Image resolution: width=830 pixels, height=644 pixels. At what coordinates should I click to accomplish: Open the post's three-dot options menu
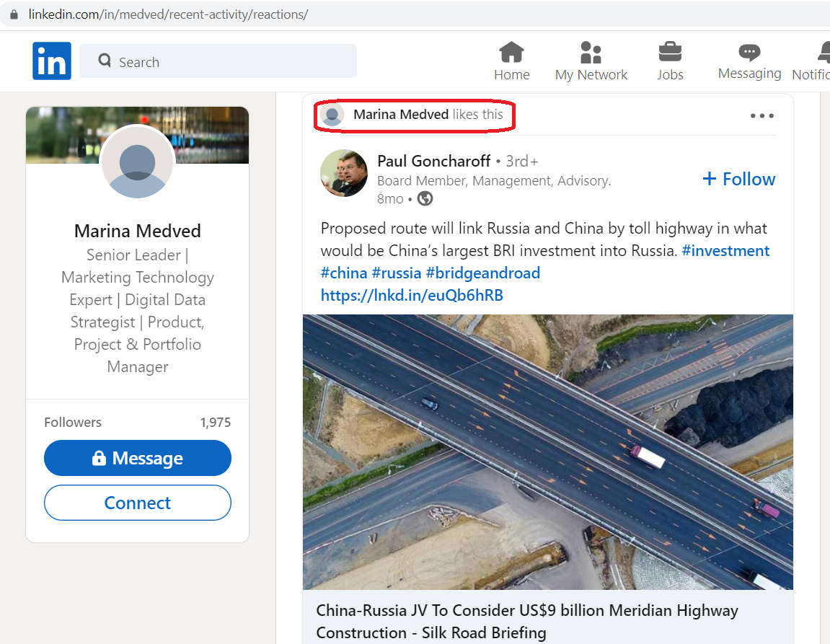pyautogui.click(x=761, y=115)
